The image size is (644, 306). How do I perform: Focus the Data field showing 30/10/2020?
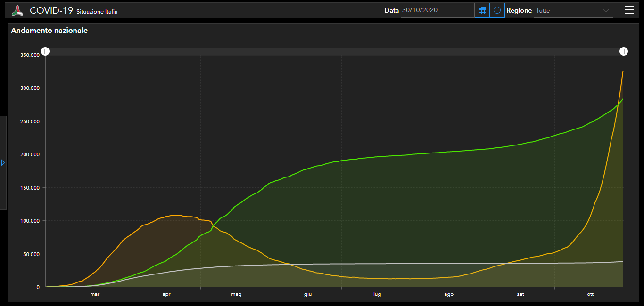(x=437, y=10)
